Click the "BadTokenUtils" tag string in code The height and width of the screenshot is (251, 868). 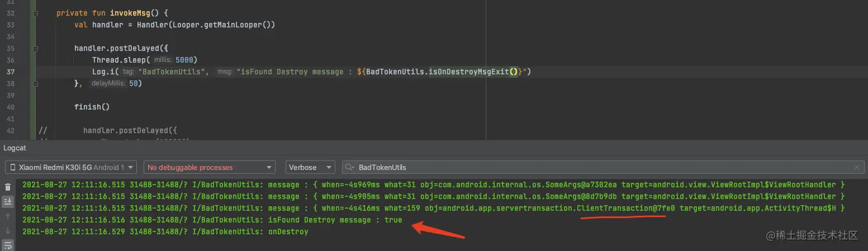click(x=173, y=72)
